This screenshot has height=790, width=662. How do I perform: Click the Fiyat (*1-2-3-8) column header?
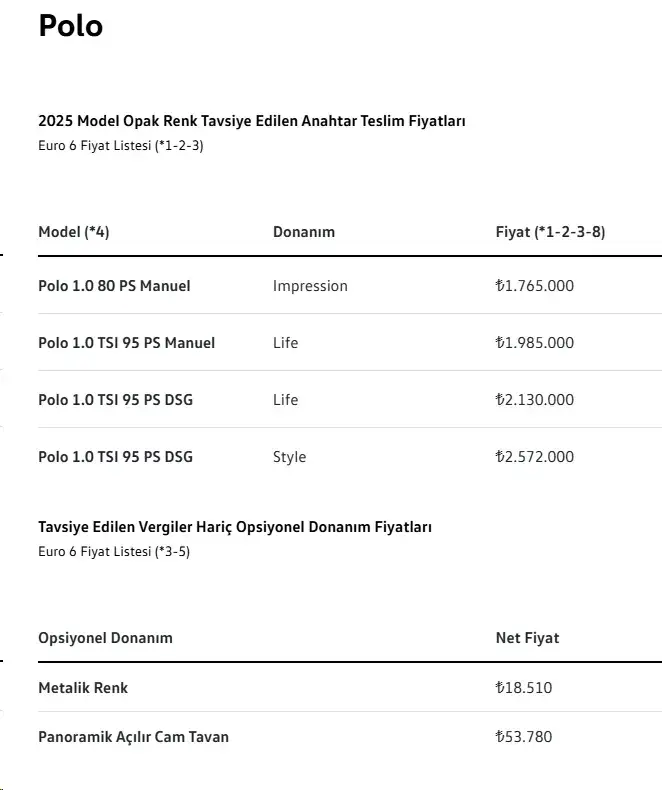(x=550, y=232)
